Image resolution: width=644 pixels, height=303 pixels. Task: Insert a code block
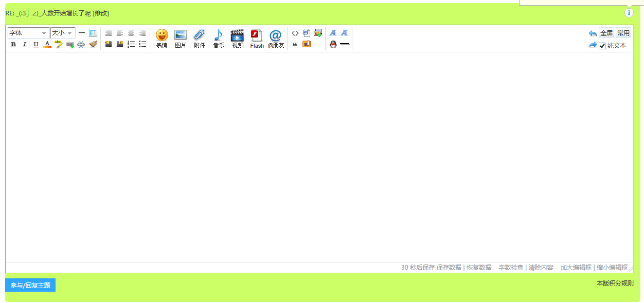pyautogui.click(x=295, y=33)
